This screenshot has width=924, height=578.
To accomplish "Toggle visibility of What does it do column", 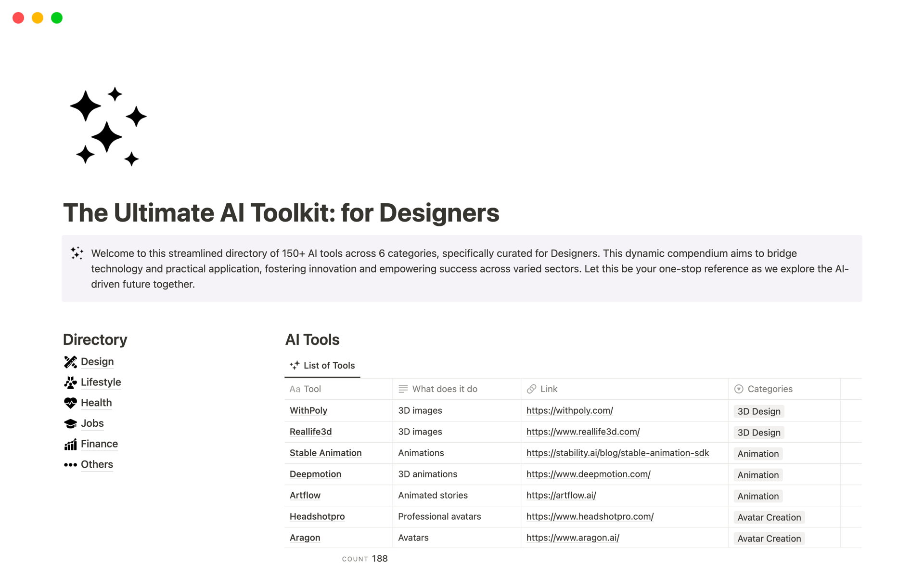I will [x=439, y=389].
